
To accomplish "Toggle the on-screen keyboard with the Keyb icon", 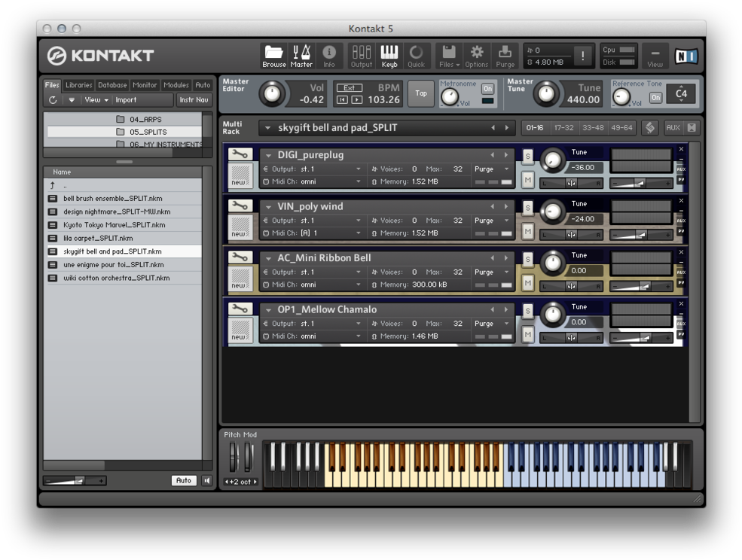I will tap(389, 54).
